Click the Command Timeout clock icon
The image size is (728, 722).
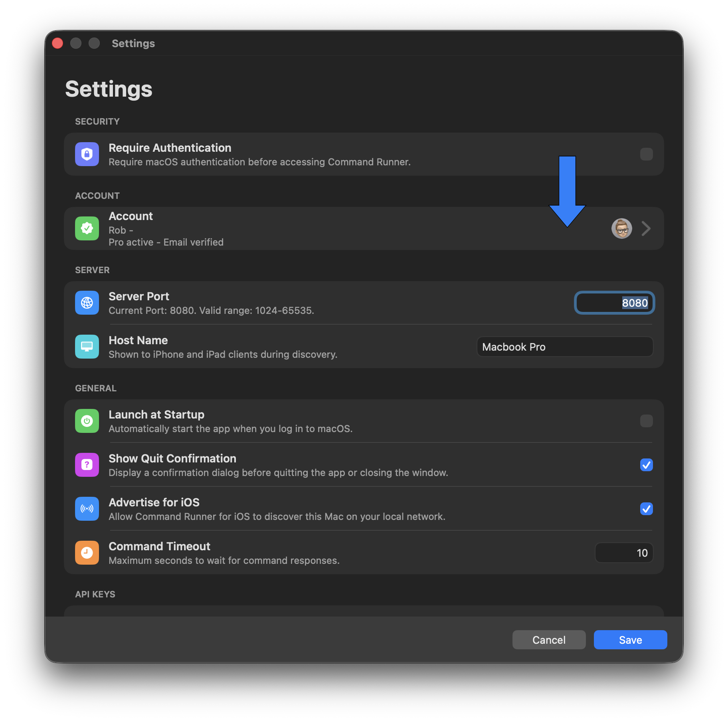(x=87, y=553)
